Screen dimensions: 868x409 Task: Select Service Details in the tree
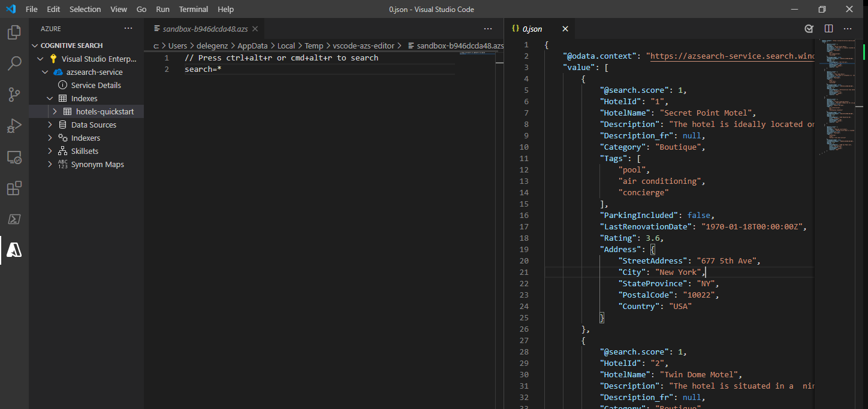[96, 86]
